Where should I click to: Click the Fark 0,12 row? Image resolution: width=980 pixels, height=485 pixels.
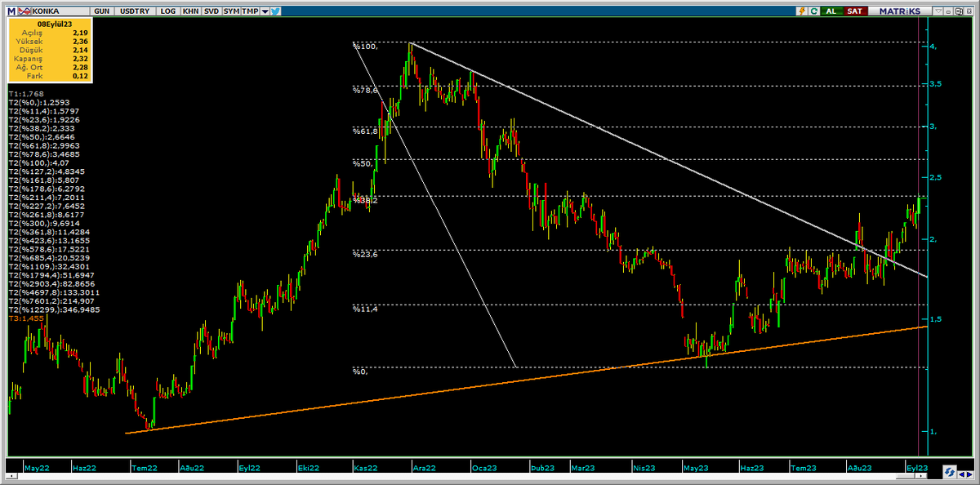click(51, 76)
